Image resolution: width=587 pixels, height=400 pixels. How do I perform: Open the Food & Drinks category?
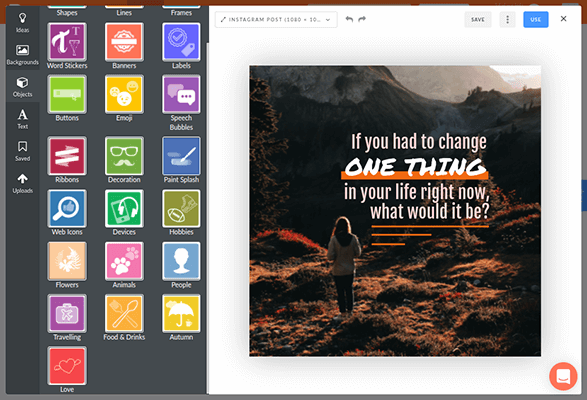pos(124,313)
